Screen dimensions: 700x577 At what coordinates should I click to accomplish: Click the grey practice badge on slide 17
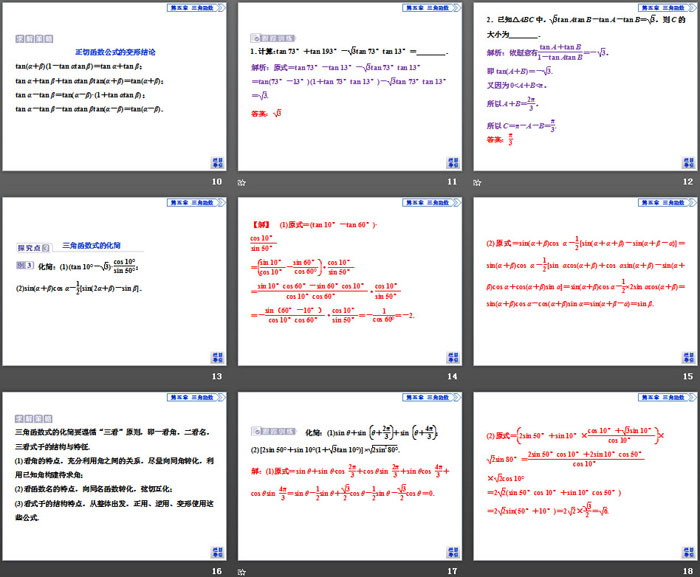tap(273, 431)
